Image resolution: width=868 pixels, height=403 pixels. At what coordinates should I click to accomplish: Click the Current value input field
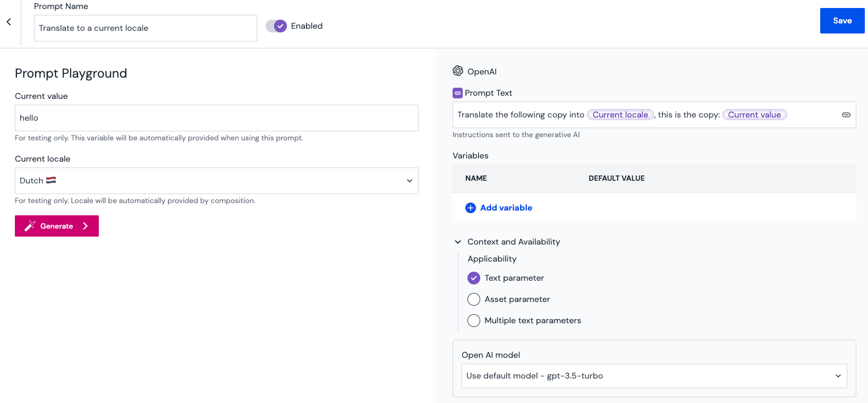tap(216, 118)
